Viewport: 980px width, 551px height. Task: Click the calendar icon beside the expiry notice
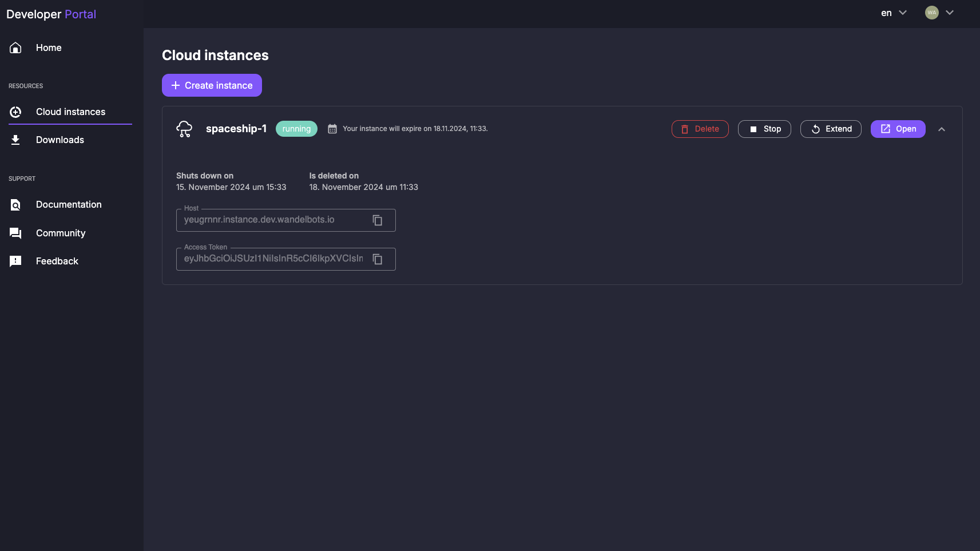pos(332,129)
